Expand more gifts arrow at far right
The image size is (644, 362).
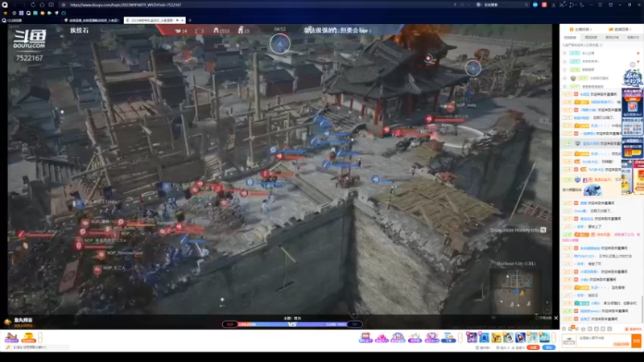[x=554, y=338]
